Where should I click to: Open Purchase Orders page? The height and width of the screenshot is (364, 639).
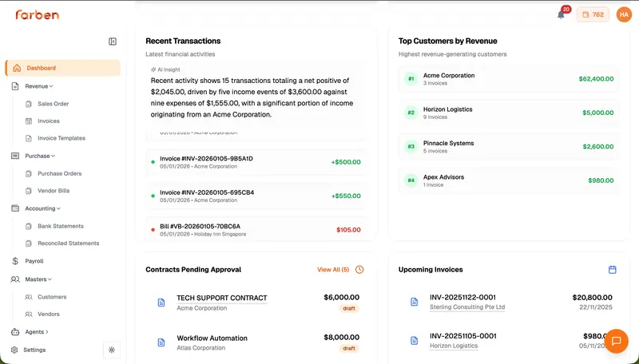tap(59, 173)
